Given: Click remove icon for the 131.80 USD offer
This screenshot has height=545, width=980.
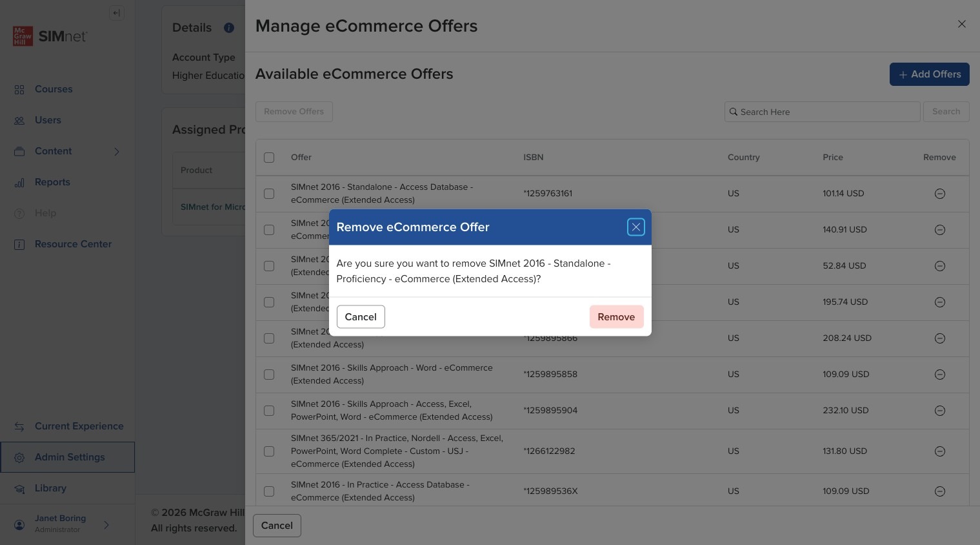Looking at the screenshot, I should coord(940,451).
